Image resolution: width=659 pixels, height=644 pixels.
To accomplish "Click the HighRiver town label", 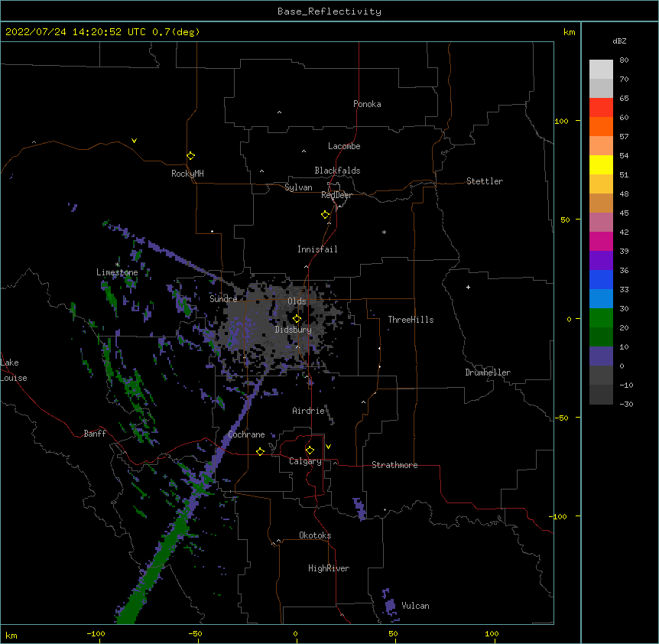I will pos(329,568).
